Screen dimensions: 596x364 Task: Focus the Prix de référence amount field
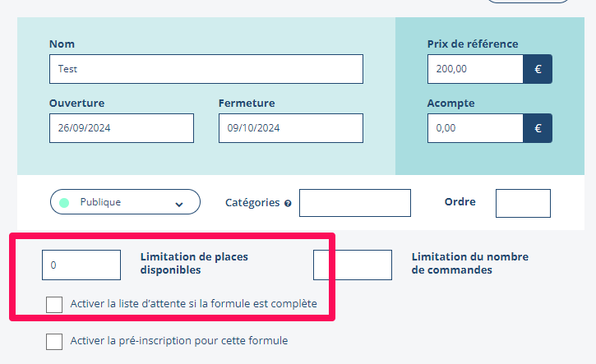pos(475,69)
